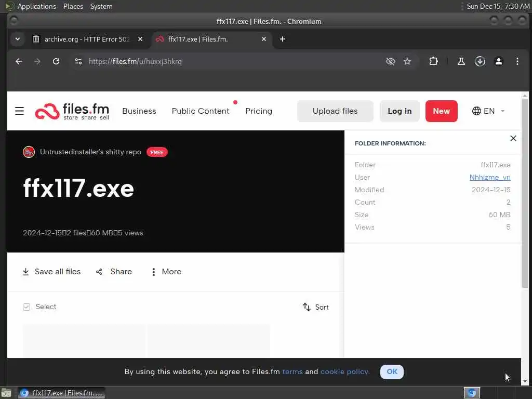Click the Modified date 2024-12-15 value
Image resolution: width=532 pixels, height=399 pixels.
pyautogui.click(x=490, y=190)
